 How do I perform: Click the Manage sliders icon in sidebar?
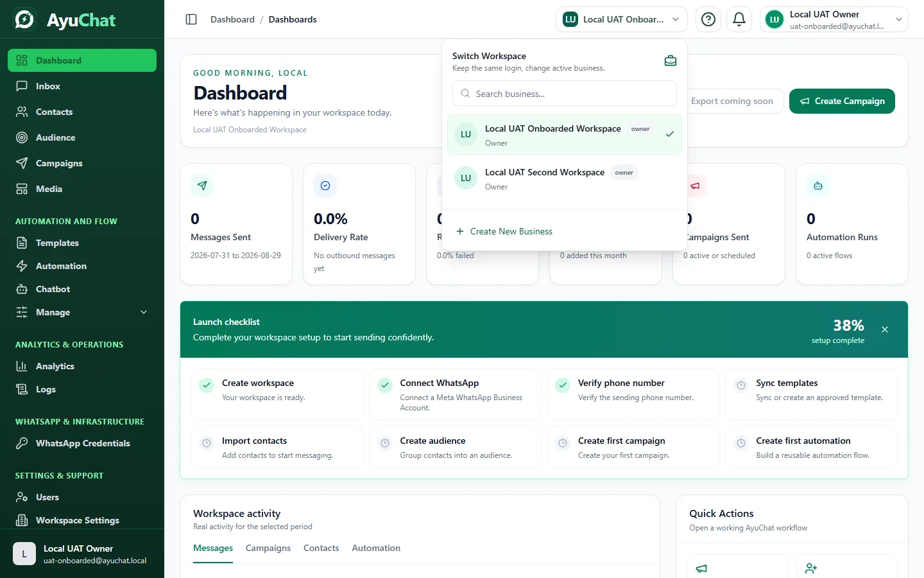(22, 312)
